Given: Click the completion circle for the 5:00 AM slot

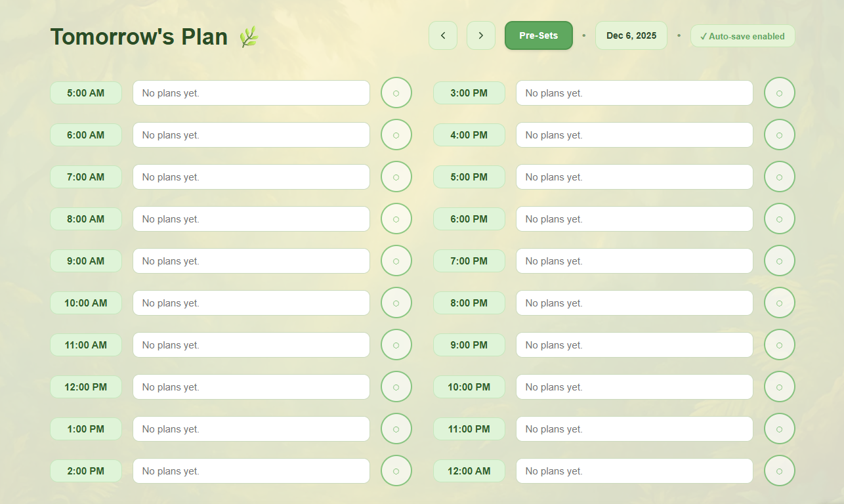Looking at the screenshot, I should pyautogui.click(x=396, y=93).
